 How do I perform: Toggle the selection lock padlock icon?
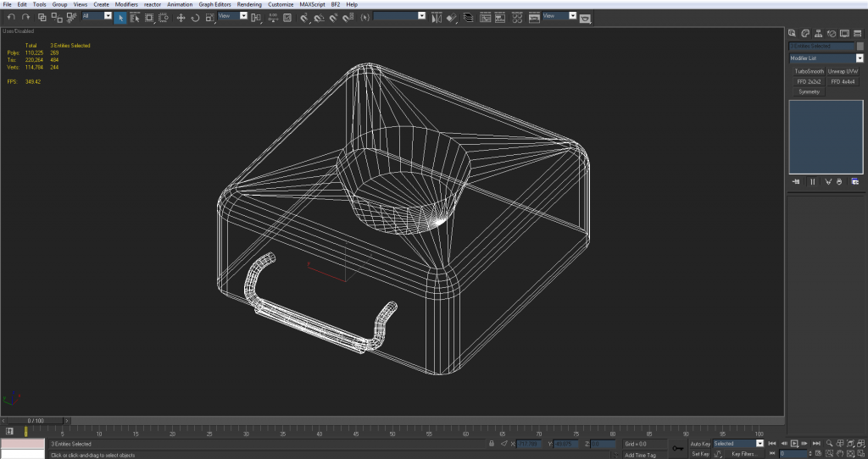[x=492, y=443]
